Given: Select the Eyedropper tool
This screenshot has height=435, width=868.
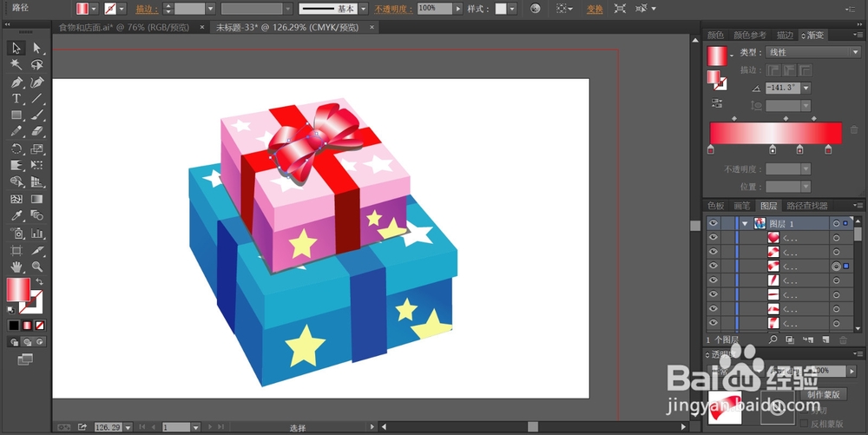Looking at the screenshot, I should tap(16, 215).
